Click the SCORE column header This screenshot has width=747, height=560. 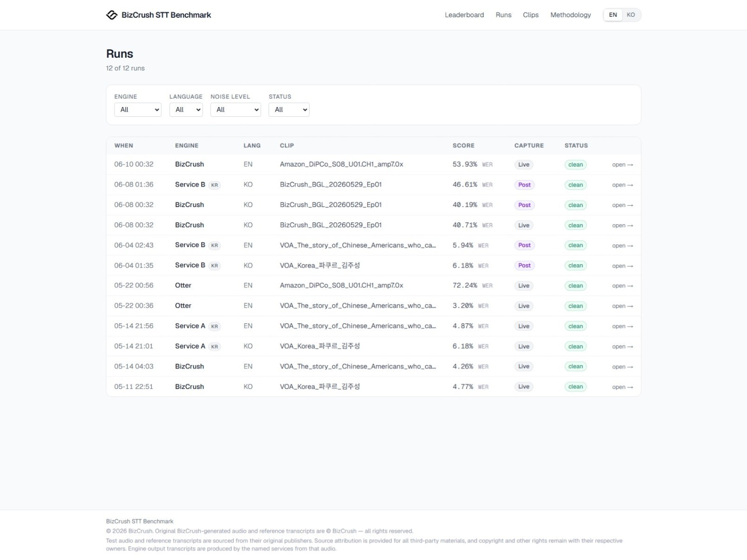pyautogui.click(x=464, y=146)
